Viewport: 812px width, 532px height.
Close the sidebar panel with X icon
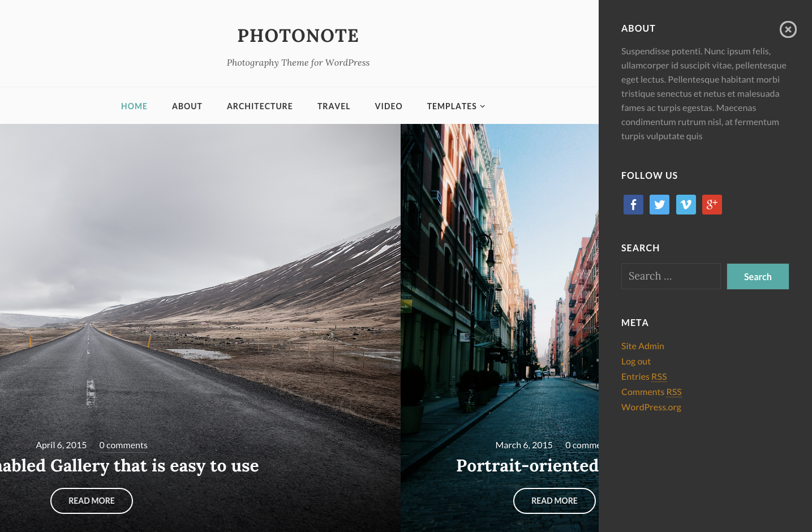pos(788,29)
